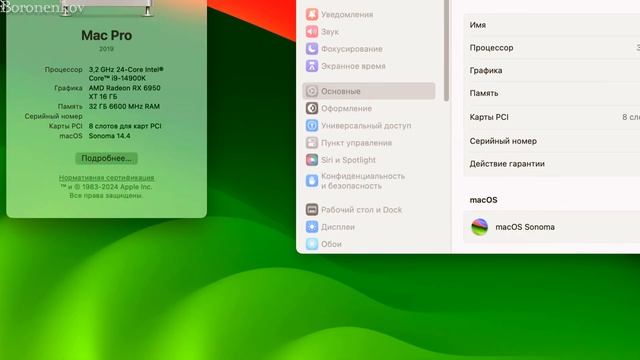This screenshot has height=360, width=640.
Task: Click the settings sidebar scrollbar
Action: coord(446,50)
